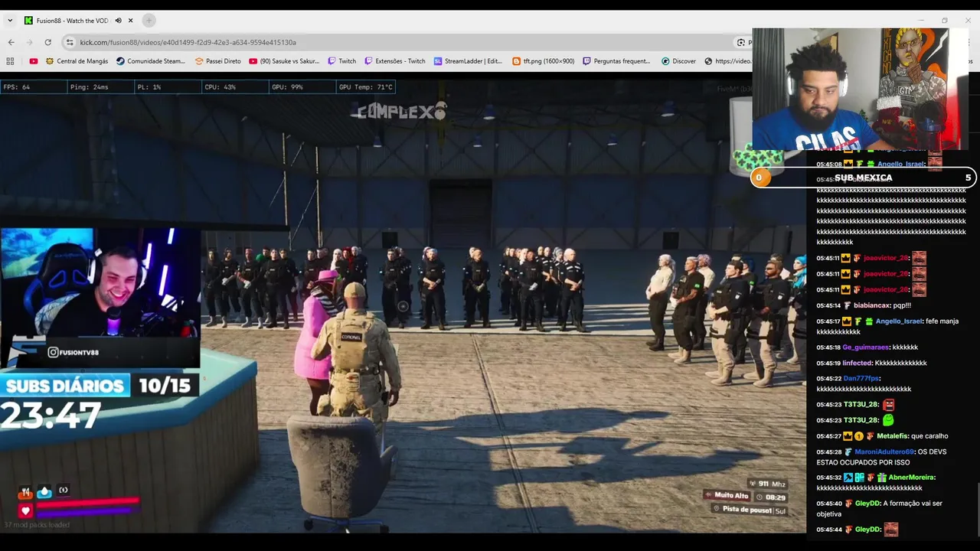
Task: Click the 23:47 countdown timer
Action: 51,416
